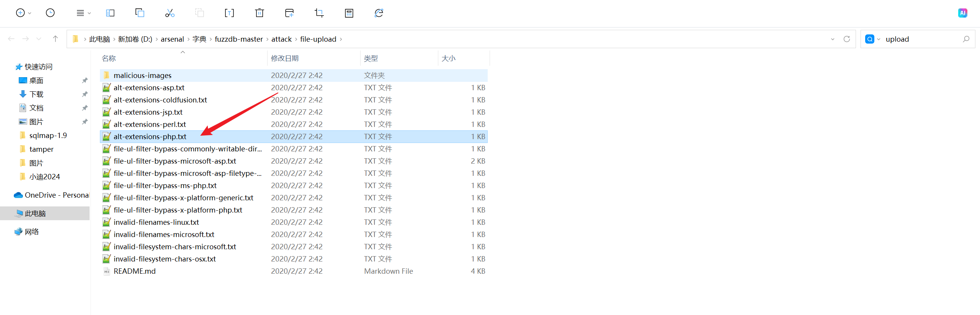
Task: Select 网络 in the sidebar
Action: (32, 232)
